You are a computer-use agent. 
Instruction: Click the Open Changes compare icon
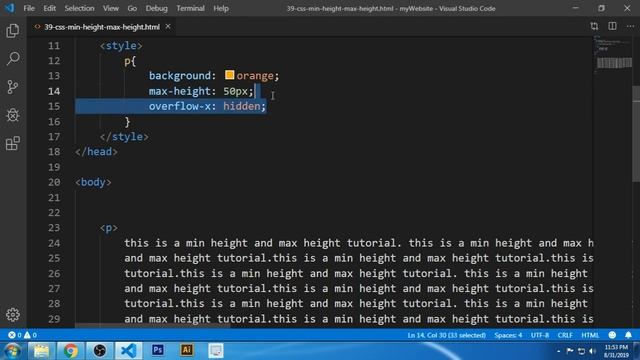pyautogui.click(x=594, y=27)
